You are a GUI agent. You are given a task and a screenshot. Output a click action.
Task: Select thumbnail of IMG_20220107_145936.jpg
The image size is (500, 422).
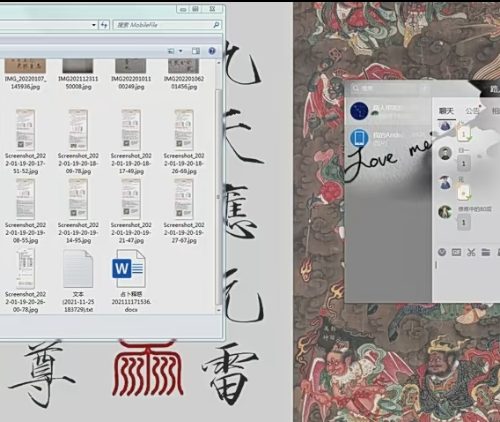pos(25,66)
